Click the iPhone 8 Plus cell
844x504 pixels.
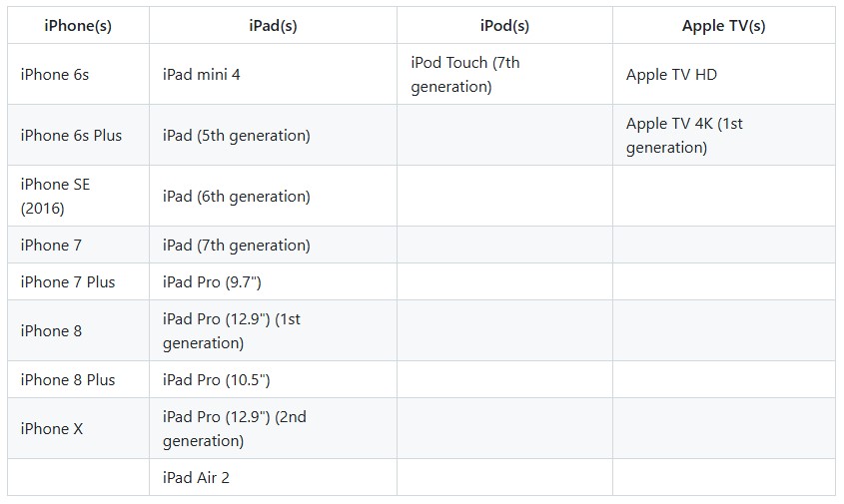pyautogui.click(x=68, y=380)
